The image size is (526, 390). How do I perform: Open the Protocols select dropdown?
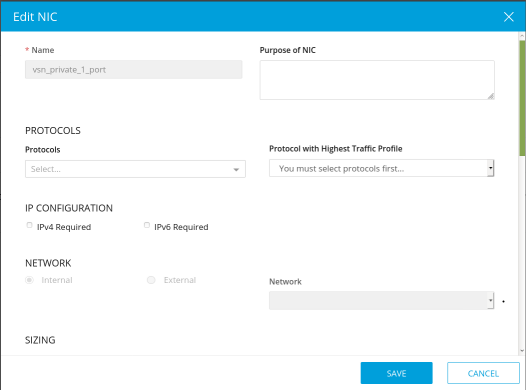pos(135,169)
